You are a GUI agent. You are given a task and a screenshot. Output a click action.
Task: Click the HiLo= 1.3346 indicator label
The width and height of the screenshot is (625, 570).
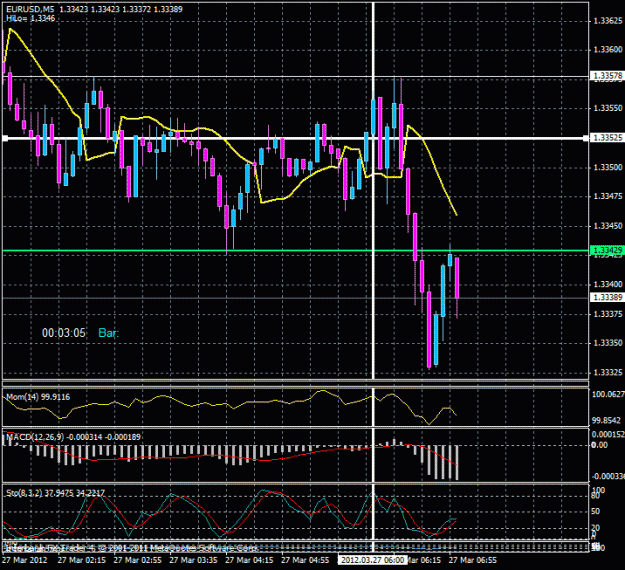31,18
